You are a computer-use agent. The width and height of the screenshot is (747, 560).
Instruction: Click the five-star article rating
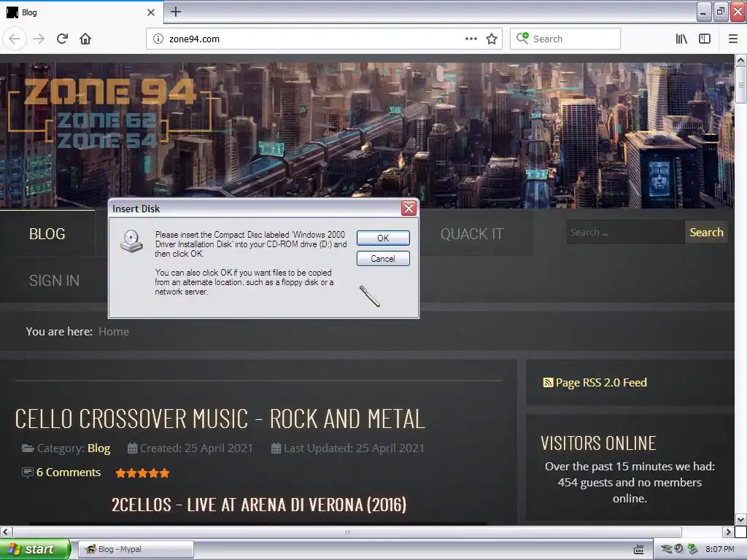click(x=142, y=472)
